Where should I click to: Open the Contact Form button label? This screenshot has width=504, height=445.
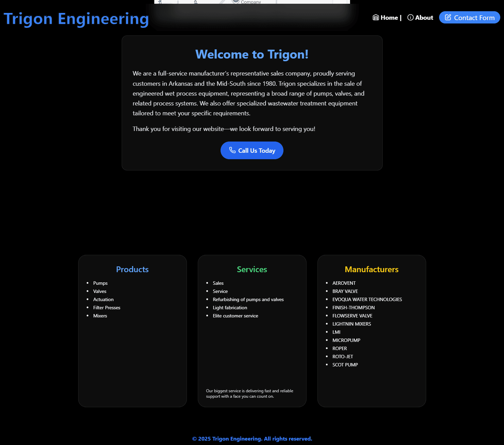coord(474,18)
